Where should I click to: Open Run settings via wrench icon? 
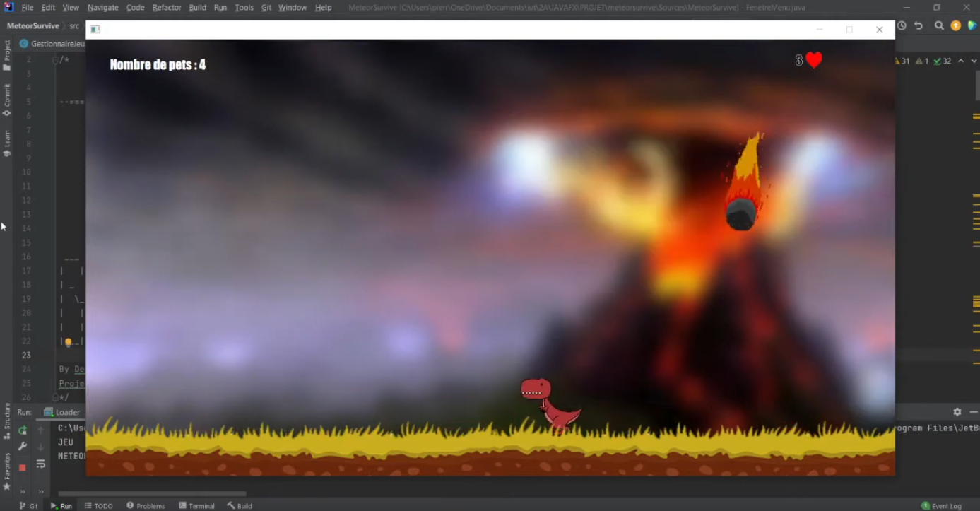(22, 447)
